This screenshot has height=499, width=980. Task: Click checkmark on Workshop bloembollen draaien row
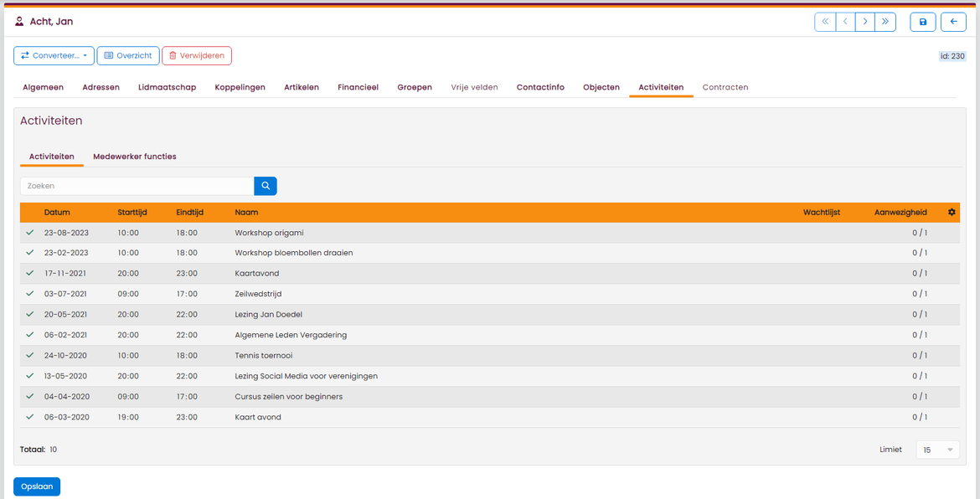29,252
